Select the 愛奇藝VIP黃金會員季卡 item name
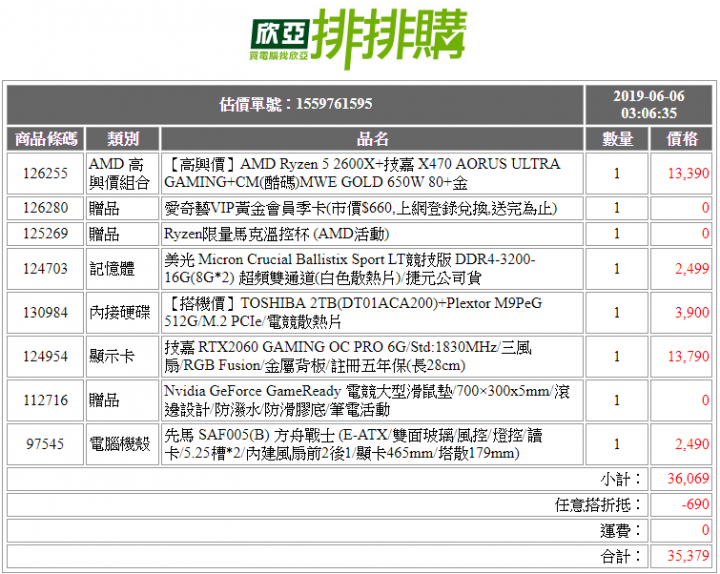This screenshot has width=720, height=574. pyautogui.click(x=360, y=208)
